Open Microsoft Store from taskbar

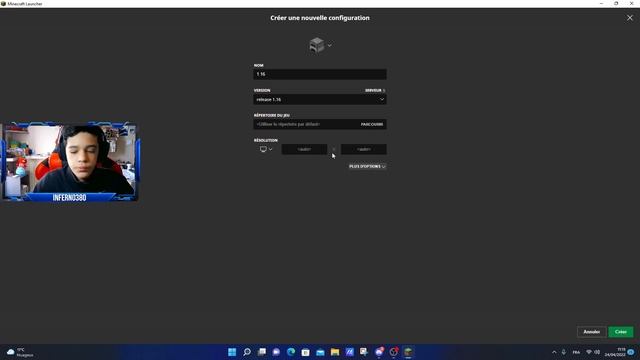pyautogui.click(x=305, y=352)
